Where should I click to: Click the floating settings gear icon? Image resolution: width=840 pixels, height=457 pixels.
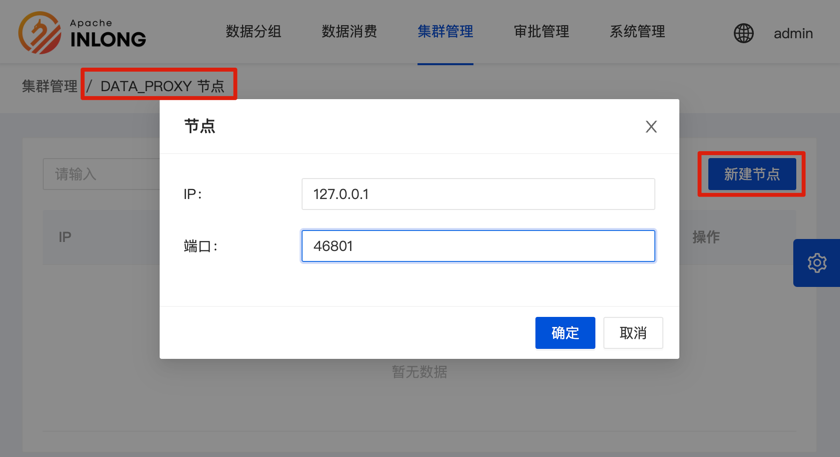[x=817, y=263]
